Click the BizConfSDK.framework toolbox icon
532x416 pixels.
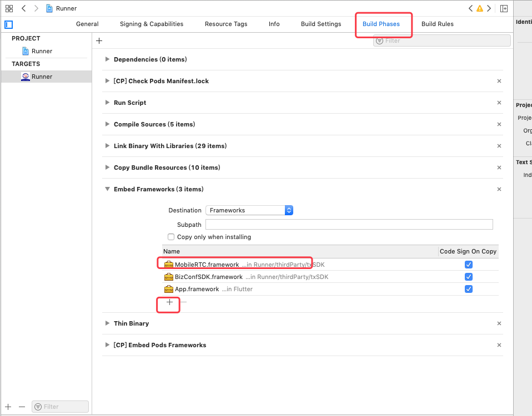169,277
